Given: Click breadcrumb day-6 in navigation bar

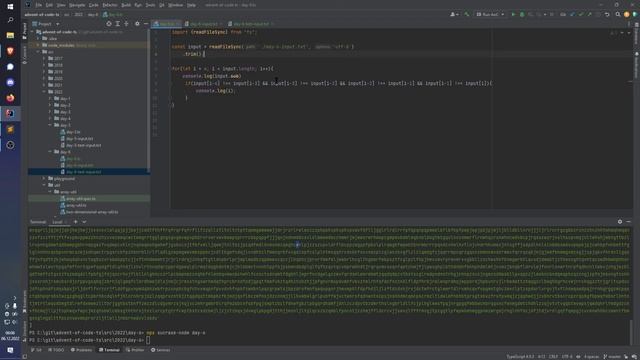Looking at the screenshot, I should pyautogui.click(x=93, y=15).
